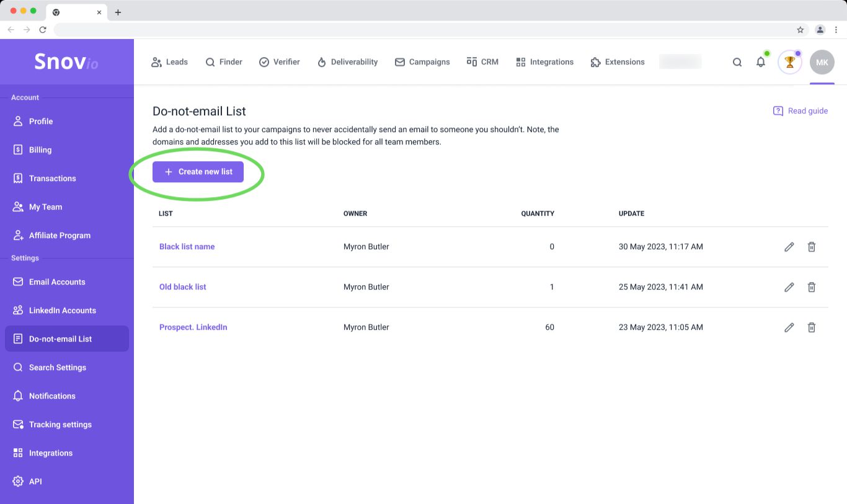Open Billing in the sidebar
The width and height of the screenshot is (847, 504).
(x=40, y=150)
